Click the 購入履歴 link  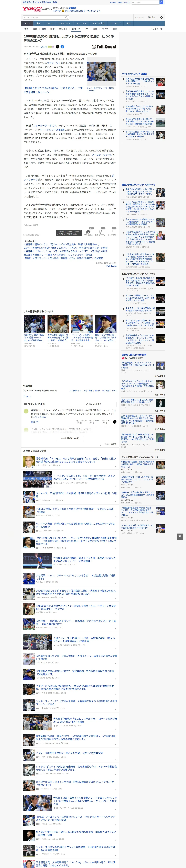[152, 18]
